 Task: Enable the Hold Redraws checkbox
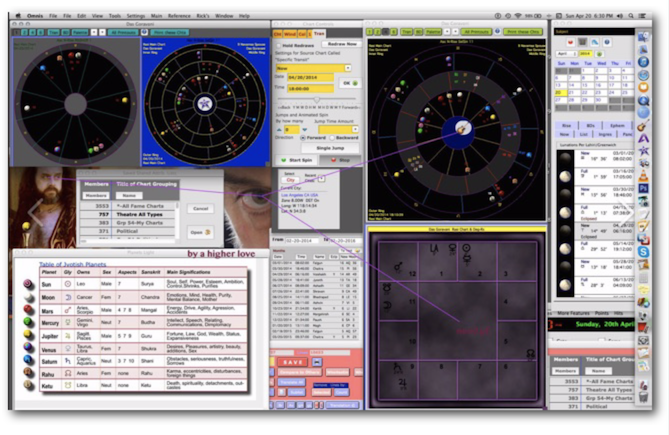[280, 46]
